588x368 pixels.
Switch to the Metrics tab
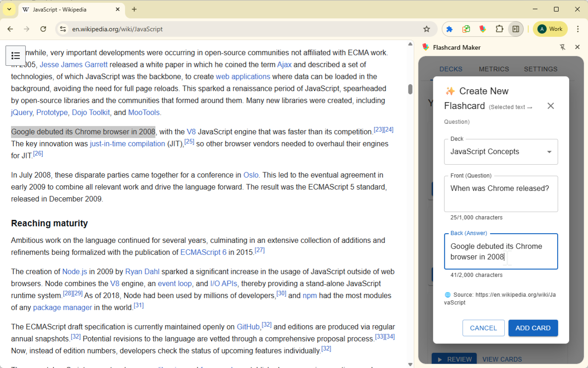(x=494, y=69)
